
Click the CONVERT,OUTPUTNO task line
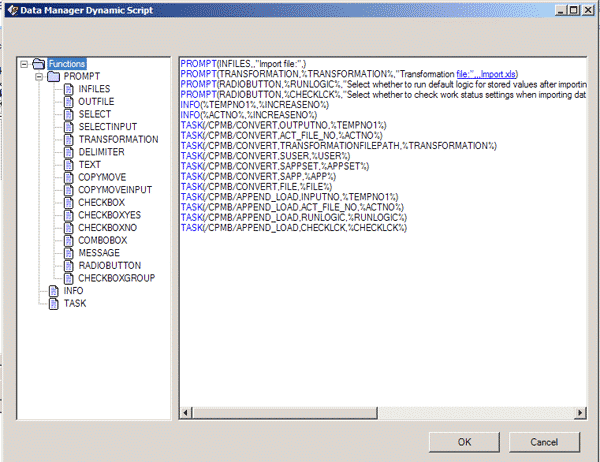(284, 126)
